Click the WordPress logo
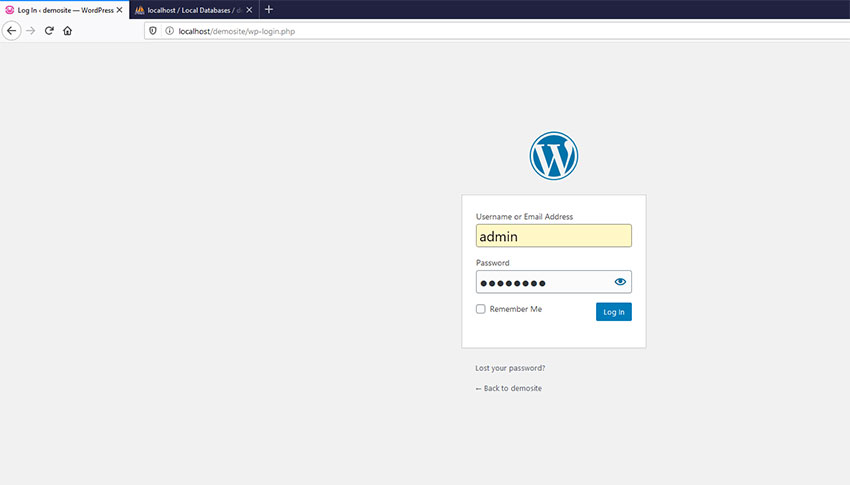Viewport: 850px width, 485px height. point(553,156)
